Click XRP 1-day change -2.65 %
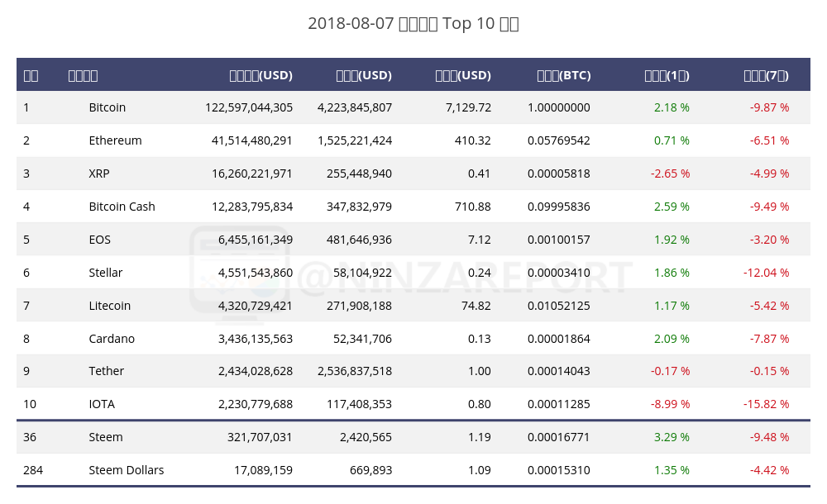827x504 pixels. pos(670,174)
